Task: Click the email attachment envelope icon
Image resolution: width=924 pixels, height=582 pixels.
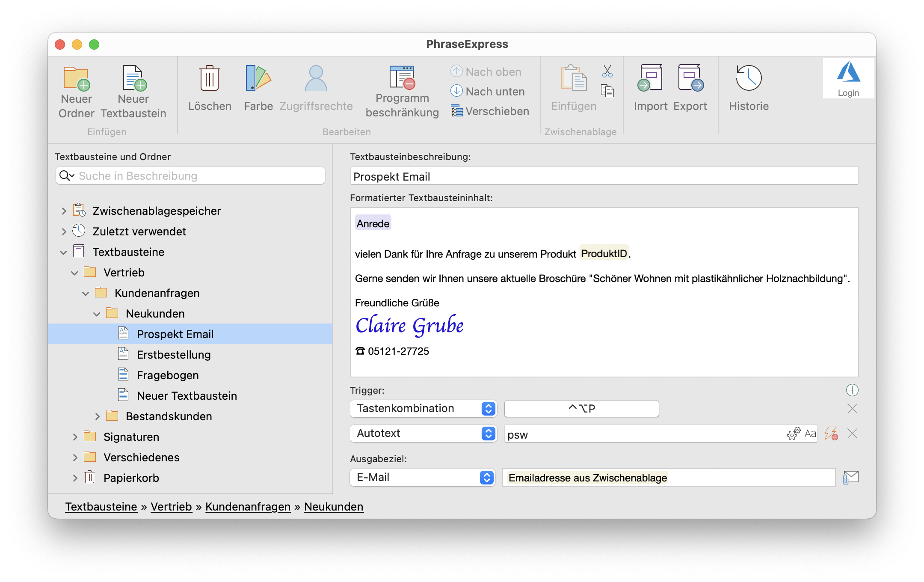Action: 851,478
